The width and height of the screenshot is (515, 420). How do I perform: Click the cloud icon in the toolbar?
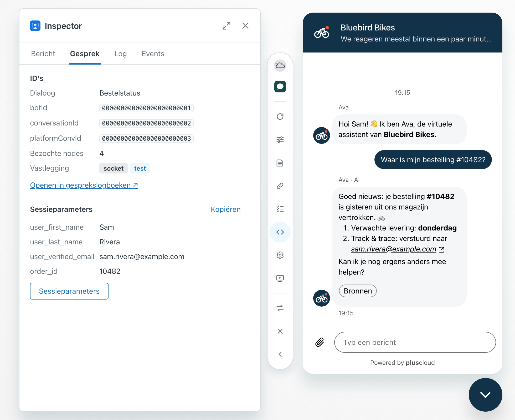[x=280, y=65]
